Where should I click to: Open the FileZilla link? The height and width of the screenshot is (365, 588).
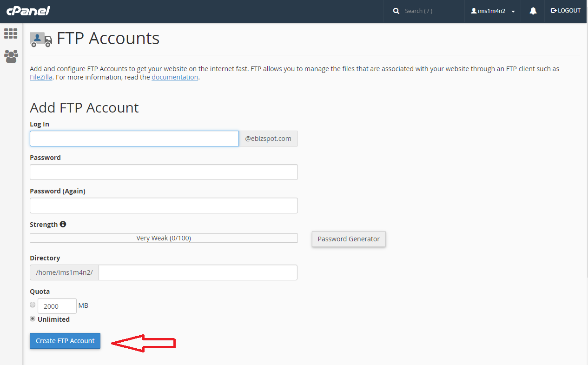pyautogui.click(x=41, y=77)
